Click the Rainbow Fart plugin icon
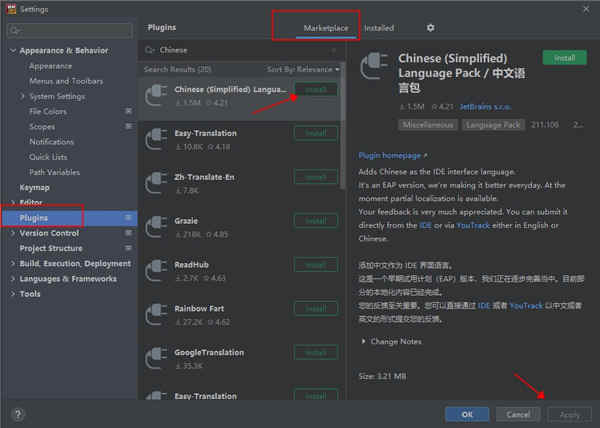Image resolution: width=600 pixels, height=428 pixels. (157, 315)
